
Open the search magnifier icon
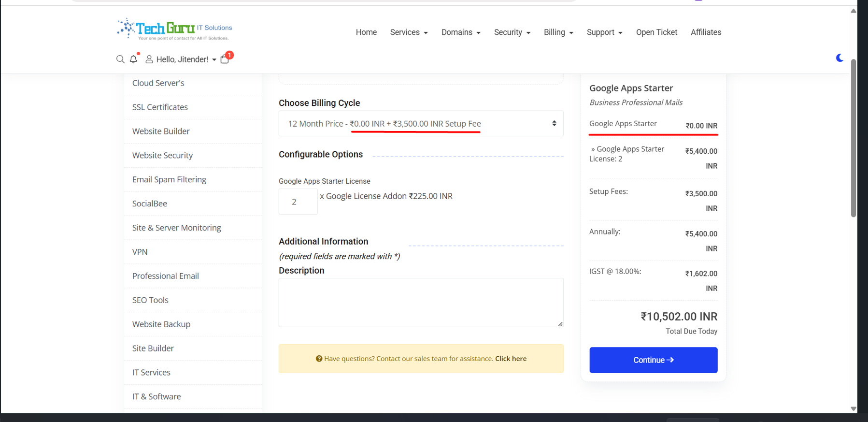[x=120, y=59]
